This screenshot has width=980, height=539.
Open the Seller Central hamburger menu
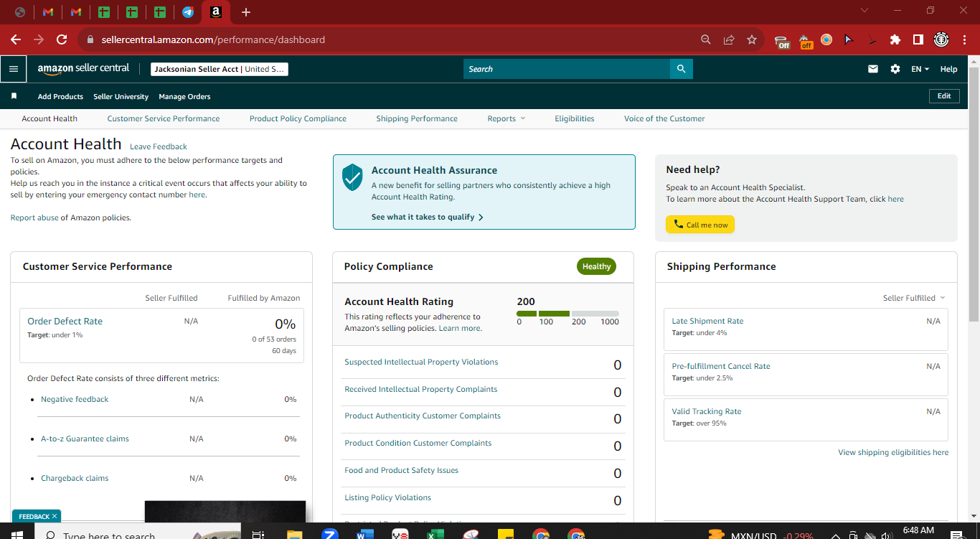tap(14, 69)
